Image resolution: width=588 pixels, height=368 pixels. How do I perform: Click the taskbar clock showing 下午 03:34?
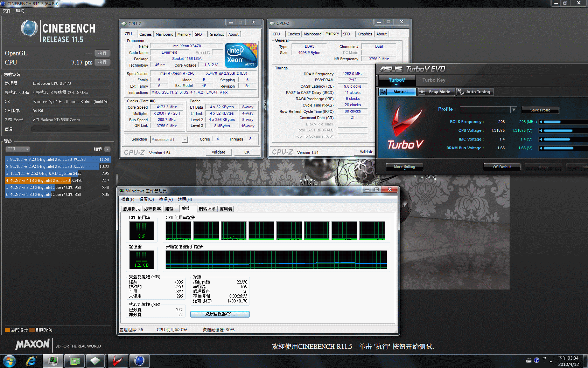pyautogui.click(x=568, y=361)
